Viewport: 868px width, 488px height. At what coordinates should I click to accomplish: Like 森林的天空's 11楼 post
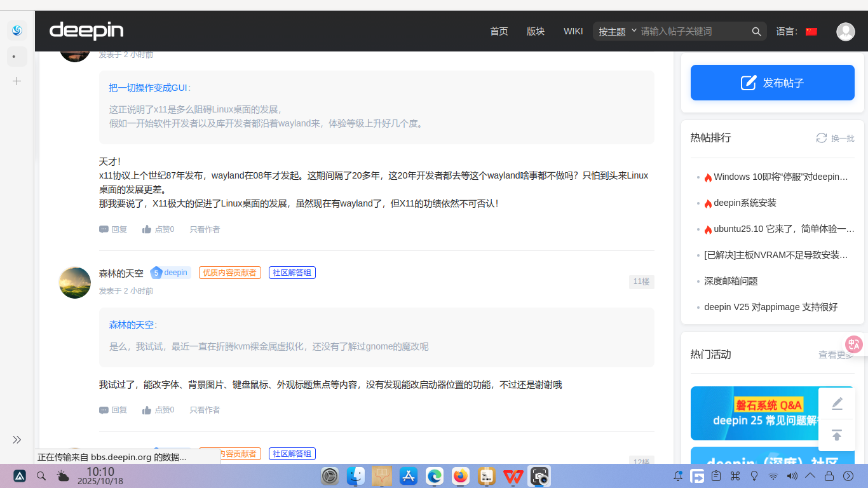(x=158, y=410)
